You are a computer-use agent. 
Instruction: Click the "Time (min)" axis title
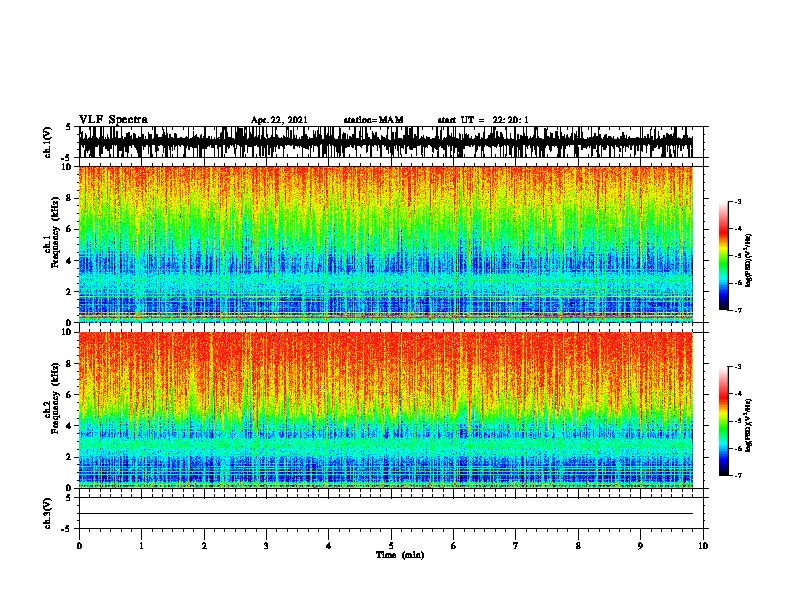400,555
